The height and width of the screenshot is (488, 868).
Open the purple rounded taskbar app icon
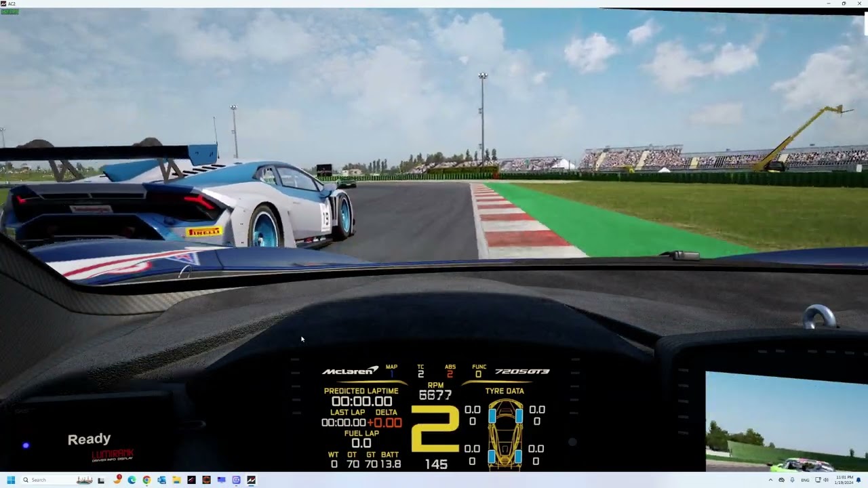click(x=236, y=480)
